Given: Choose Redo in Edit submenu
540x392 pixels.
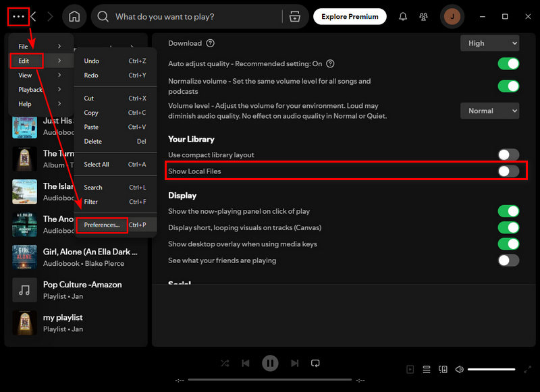Looking at the screenshot, I should [x=115, y=75].
